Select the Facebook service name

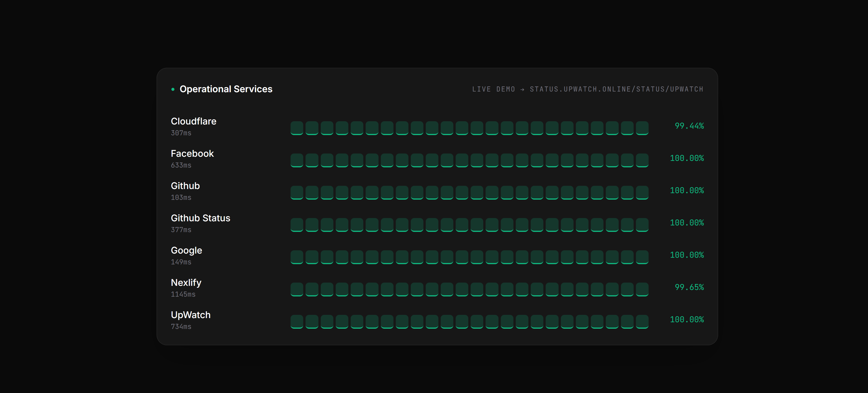pyautogui.click(x=192, y=154)
